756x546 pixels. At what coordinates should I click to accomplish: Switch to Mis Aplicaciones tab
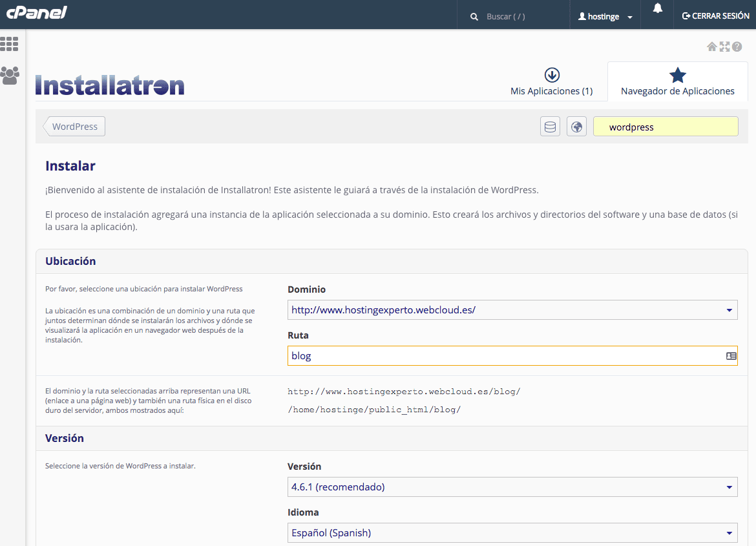[552, 82]
